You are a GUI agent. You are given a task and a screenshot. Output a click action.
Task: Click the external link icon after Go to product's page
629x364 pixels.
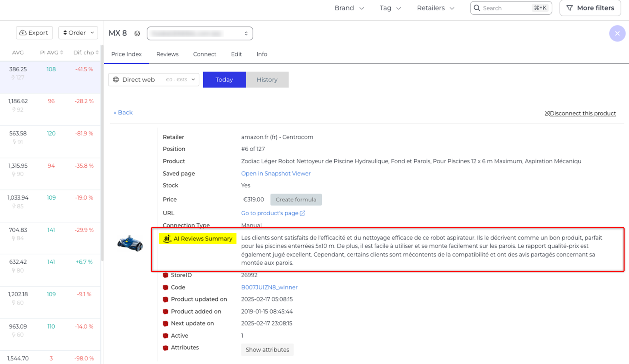click(302, 213)
